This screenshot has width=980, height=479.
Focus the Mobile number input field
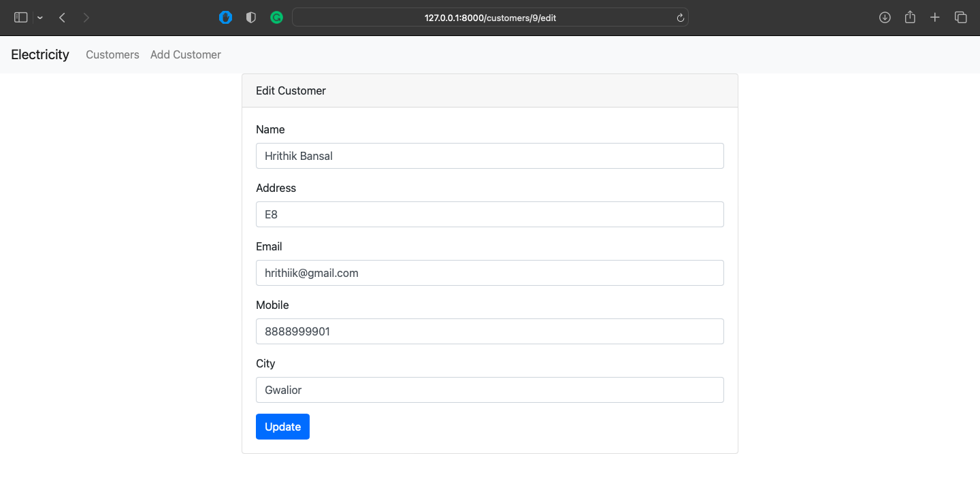click(490, 331)
